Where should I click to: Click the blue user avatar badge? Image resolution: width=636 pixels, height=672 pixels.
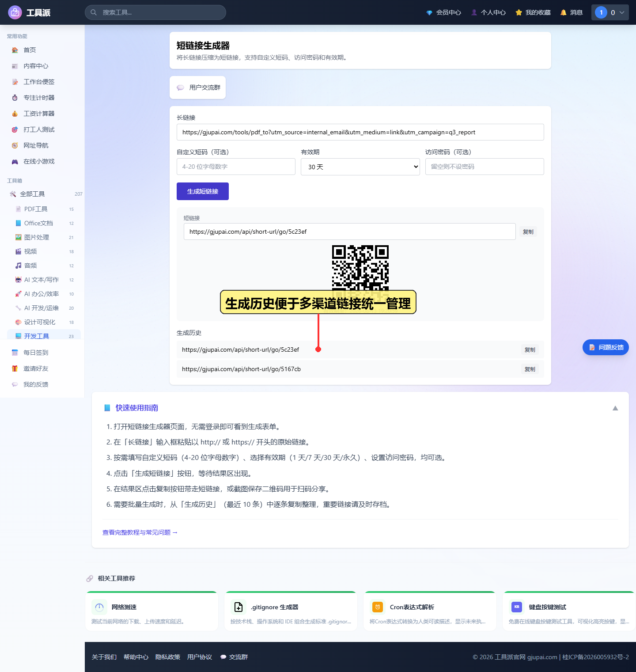601,12
